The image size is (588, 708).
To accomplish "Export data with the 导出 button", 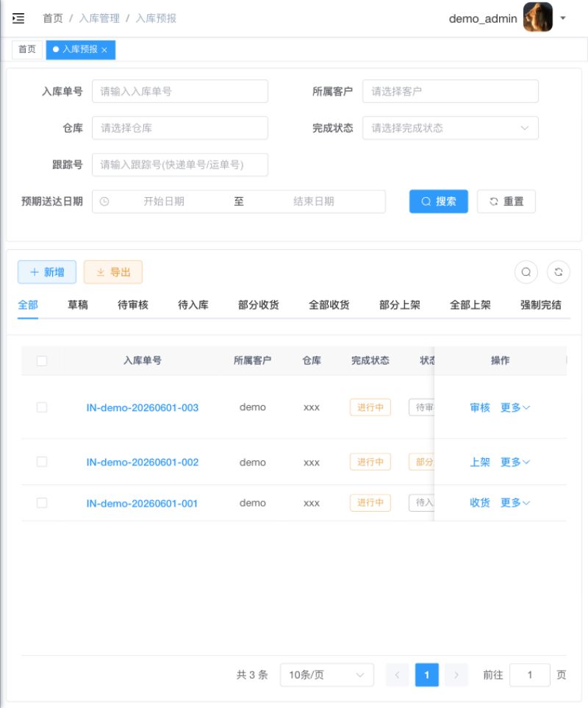I will [113, 272].
